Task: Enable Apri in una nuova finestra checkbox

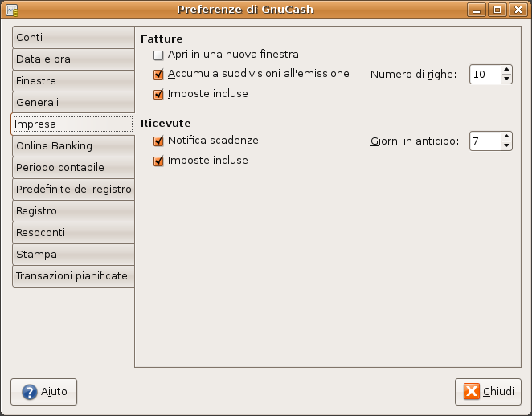Action: click(x=158, y=55)
